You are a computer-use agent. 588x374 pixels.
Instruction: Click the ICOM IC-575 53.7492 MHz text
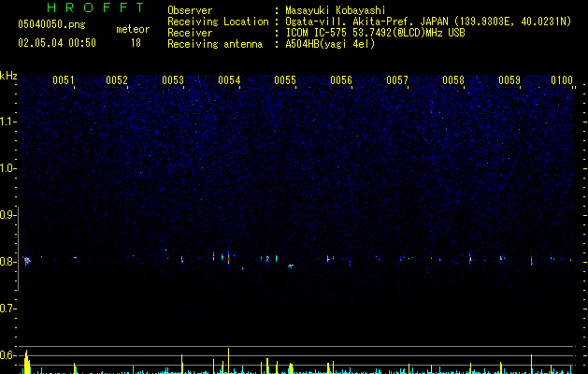(x=375, y=33)
